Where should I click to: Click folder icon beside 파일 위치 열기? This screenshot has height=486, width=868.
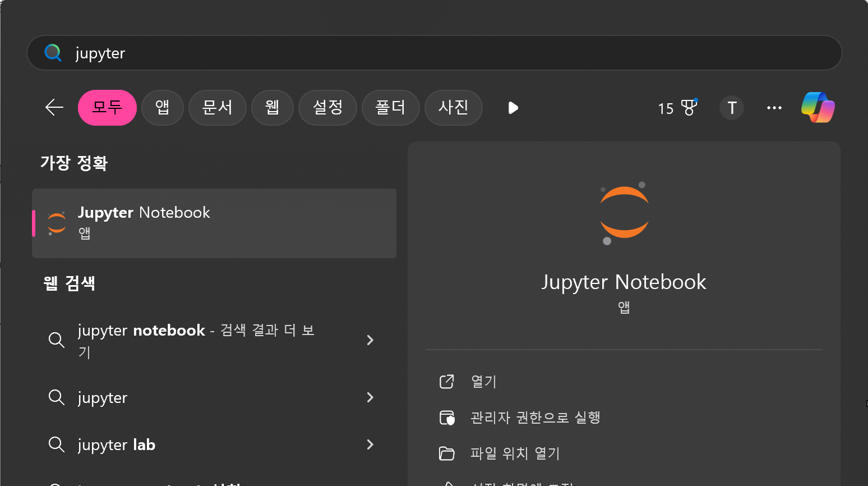[x=447, y=453]
